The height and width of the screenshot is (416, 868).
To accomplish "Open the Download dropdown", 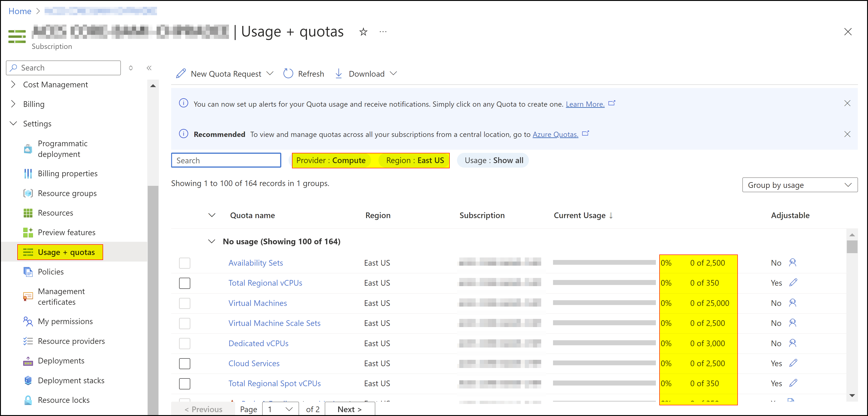I will point(366,74).
